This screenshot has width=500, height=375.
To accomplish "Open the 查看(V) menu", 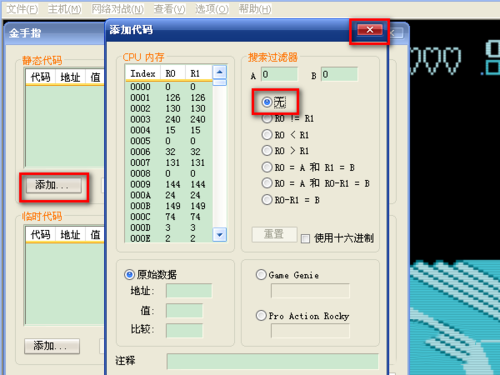I will (x=169, y=9).
